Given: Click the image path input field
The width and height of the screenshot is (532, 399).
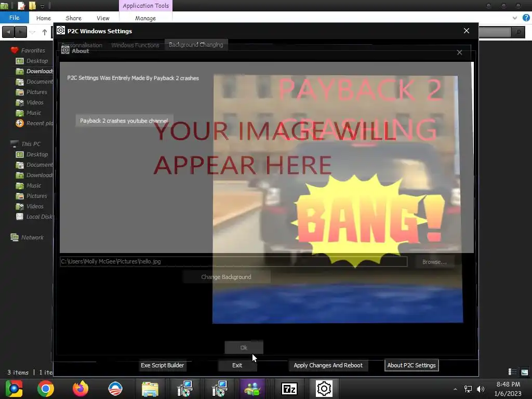Looking at the screenshot, I should coord(233,262).
